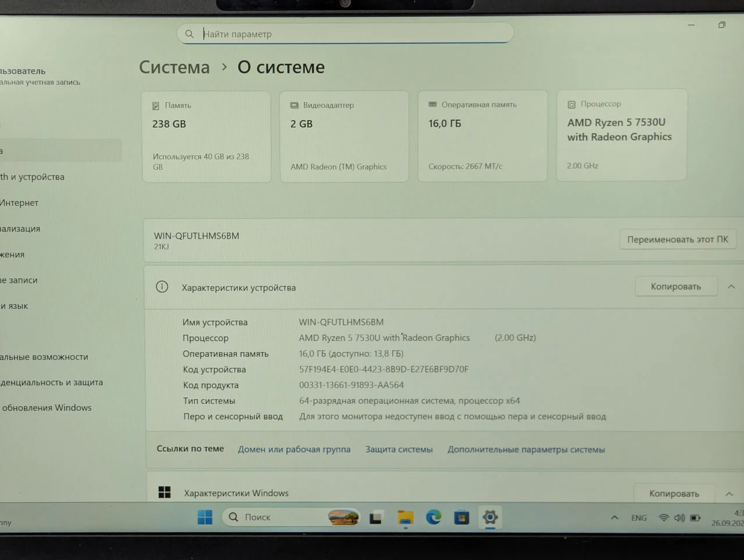This screenshot has width=744, height=560.
Task: Click the Settings gear icon in taskbar
Action: click(x=490, y=517)
